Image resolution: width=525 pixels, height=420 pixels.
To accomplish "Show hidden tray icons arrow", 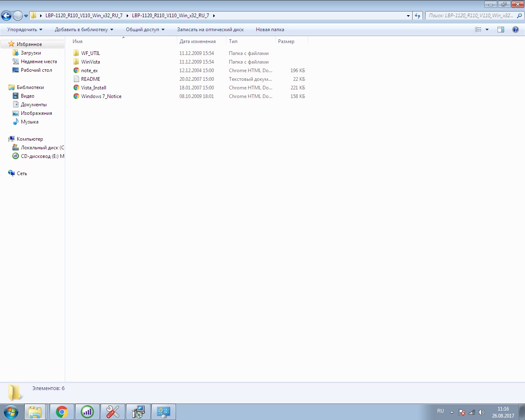I will 452,412.
